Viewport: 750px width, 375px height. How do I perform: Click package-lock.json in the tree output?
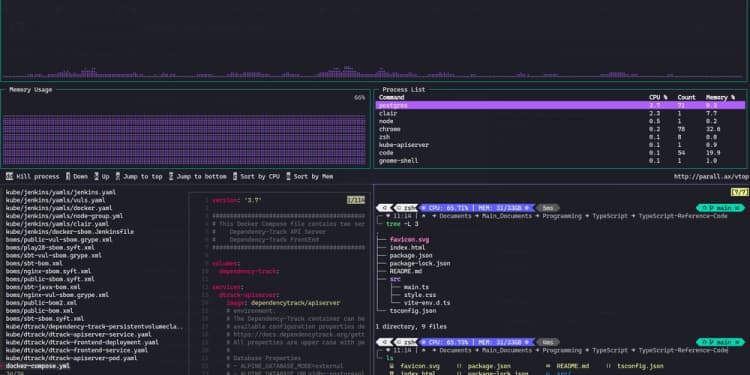tap(419, 264)
